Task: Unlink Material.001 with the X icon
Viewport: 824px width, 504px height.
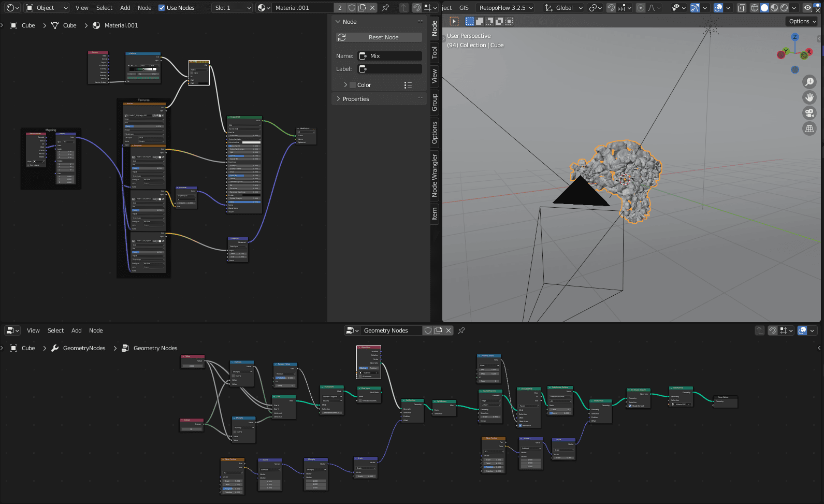Action: click(372, 8)
